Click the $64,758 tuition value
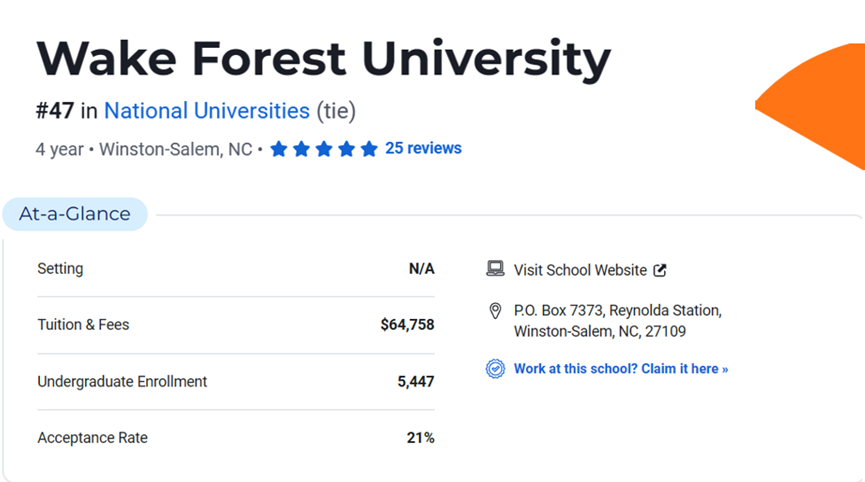865x482 pixels. tap(407, 325)
